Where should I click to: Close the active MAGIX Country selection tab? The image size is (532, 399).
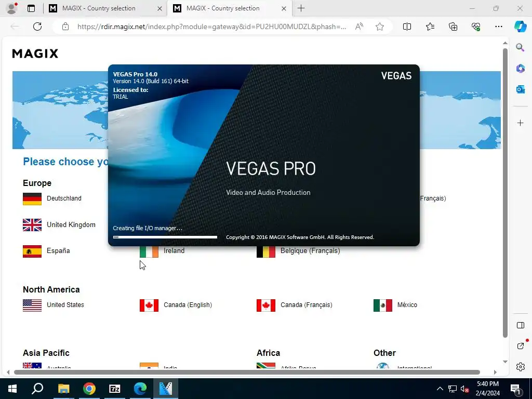coord(284,8)
